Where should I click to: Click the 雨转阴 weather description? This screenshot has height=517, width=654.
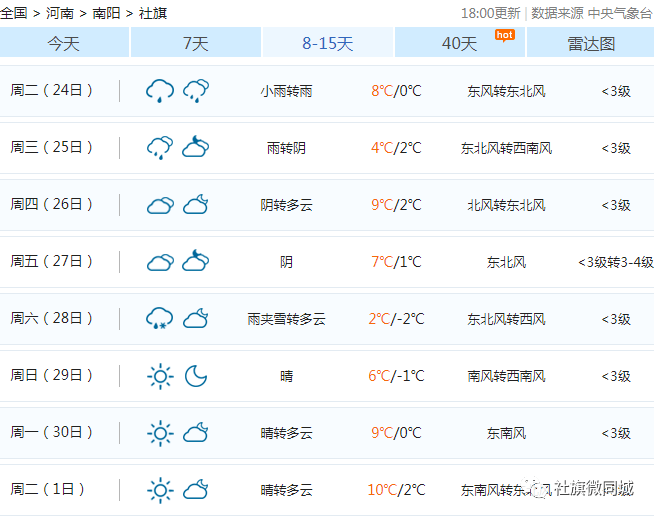click(x=287, y=148)
